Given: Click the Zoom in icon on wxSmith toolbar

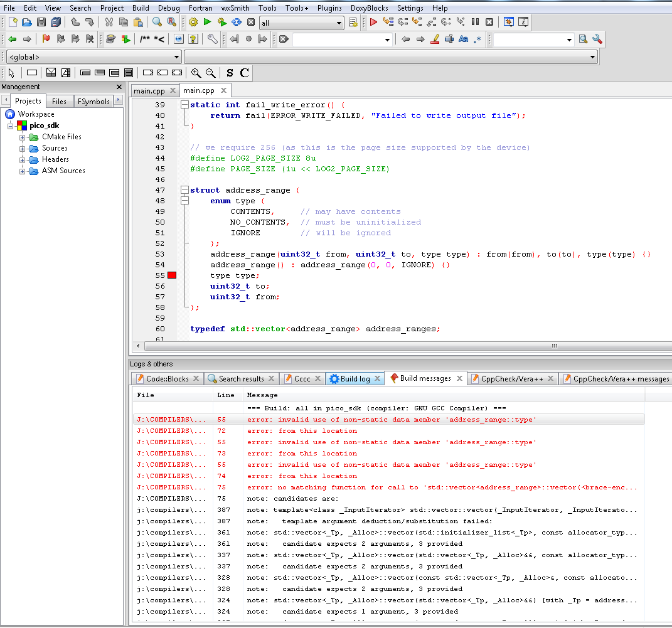Looking at the screenshot, I should click(x=196, y=73).
